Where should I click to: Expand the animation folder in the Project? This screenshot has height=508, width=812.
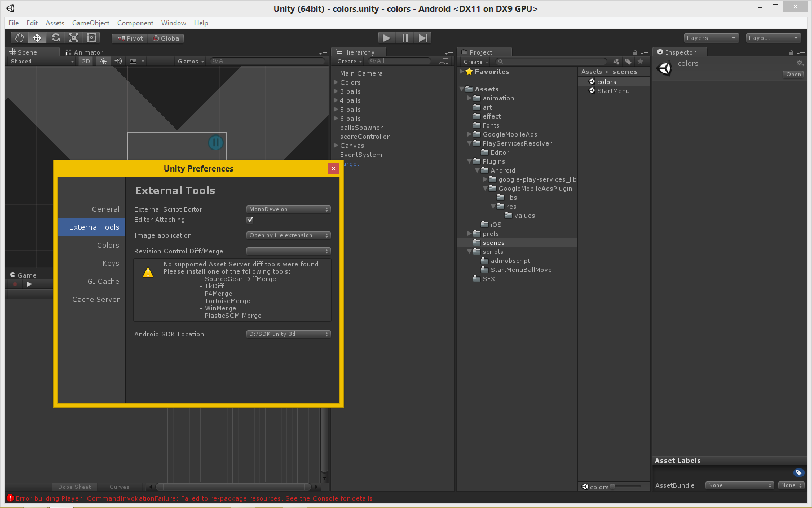[469, 98]
